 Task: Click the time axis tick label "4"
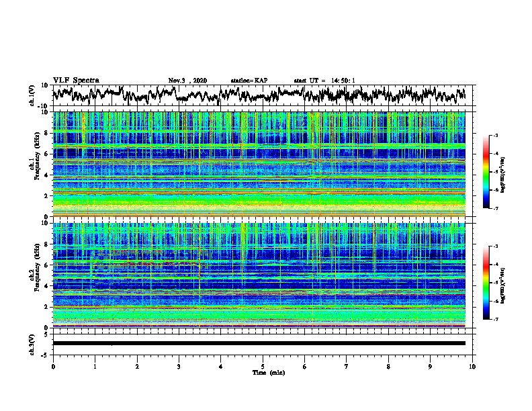click(x=221, y=367)
